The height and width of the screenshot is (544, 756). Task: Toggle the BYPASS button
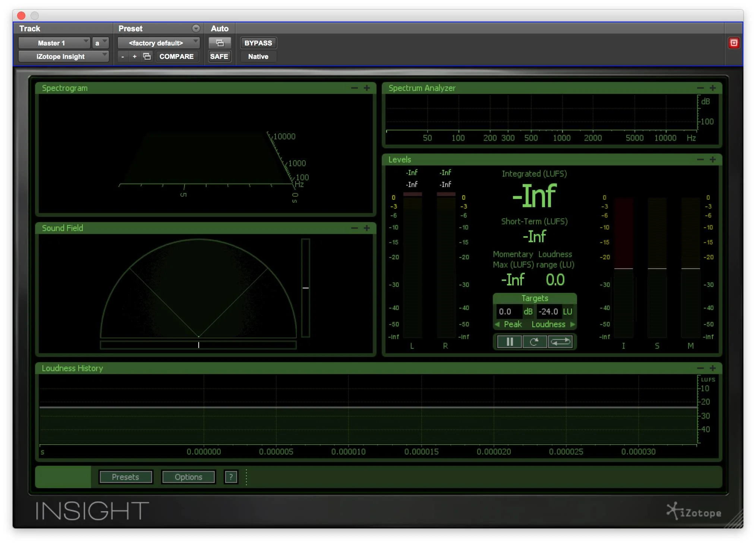(x=258, y=43)
